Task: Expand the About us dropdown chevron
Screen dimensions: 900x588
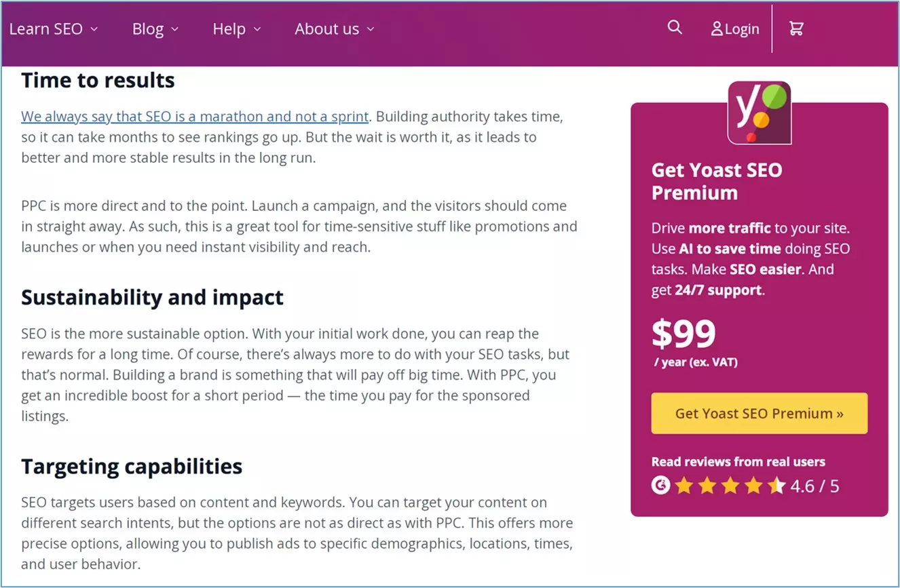Action: (371, 29)
